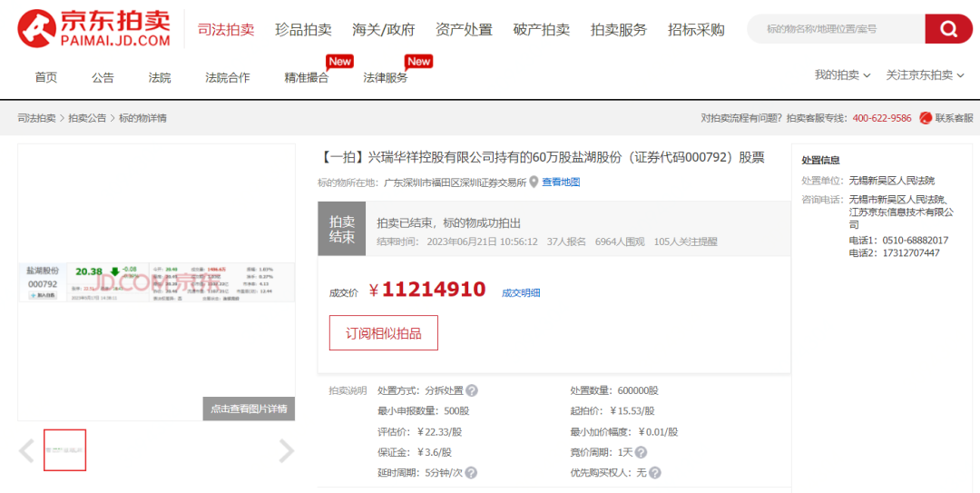The image size is (980, 493).
Task: Click the 查看地图 link
Action: (x=561, y=182)
